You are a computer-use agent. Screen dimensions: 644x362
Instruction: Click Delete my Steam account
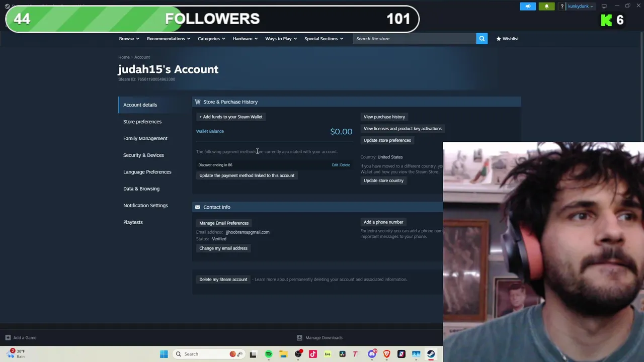(223, 280)
